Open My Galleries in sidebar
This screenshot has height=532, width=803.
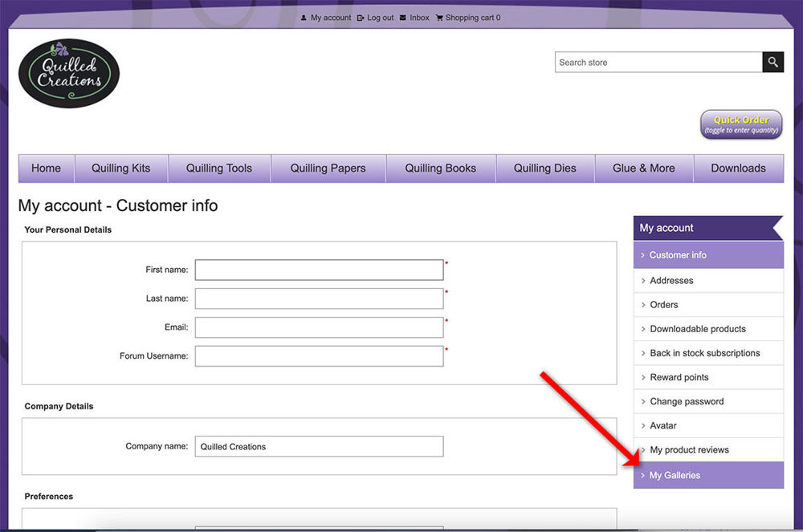[708, 475]
